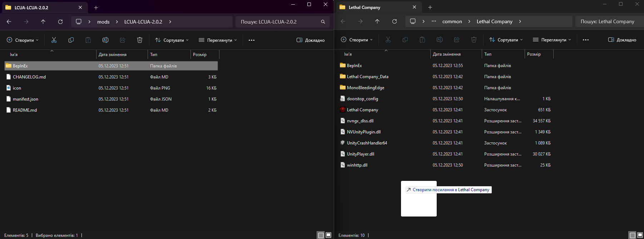Open Створити dropdown in LCUA-LCUA-2.0.2 window
This screenshot has height=239, width=644.
tap(23, 40)
